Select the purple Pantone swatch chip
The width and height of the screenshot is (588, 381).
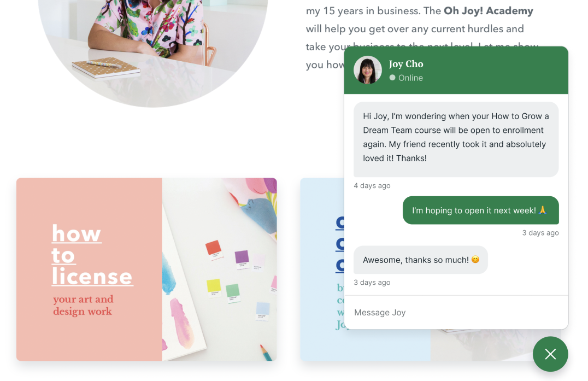[242, 260]
